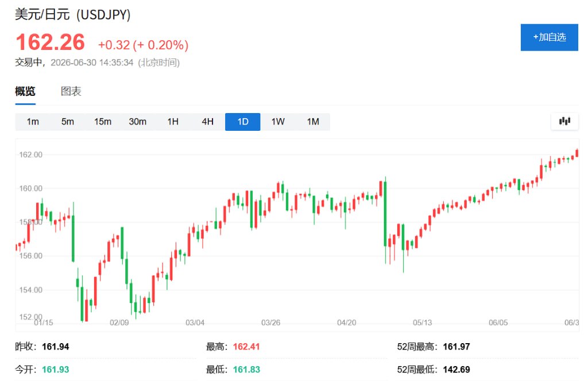
Task: Switch to the 图表 tab
Action: (x=71, y=91)
